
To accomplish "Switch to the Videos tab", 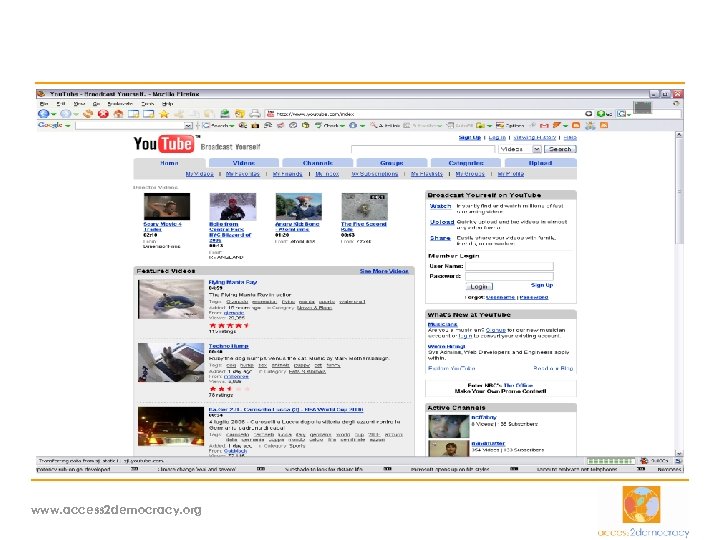I will point(244,163).
